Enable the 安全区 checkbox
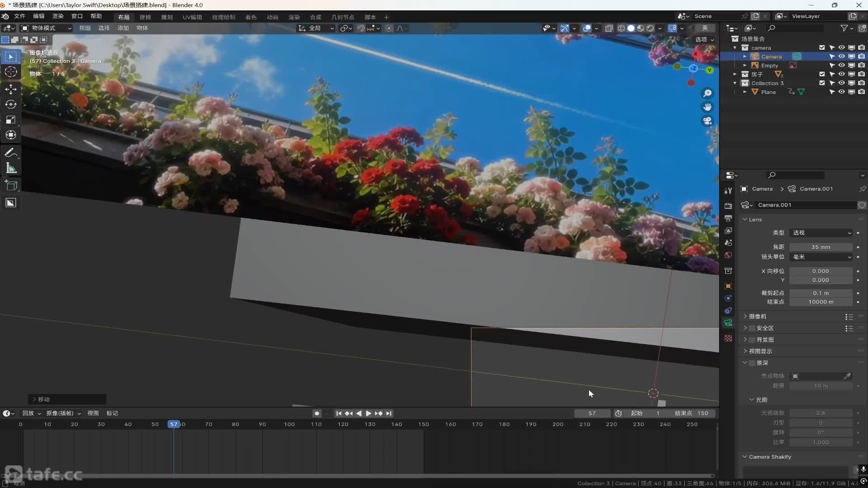Image resolution: width=868 pixels, height=488 pixels. [752, 328]
